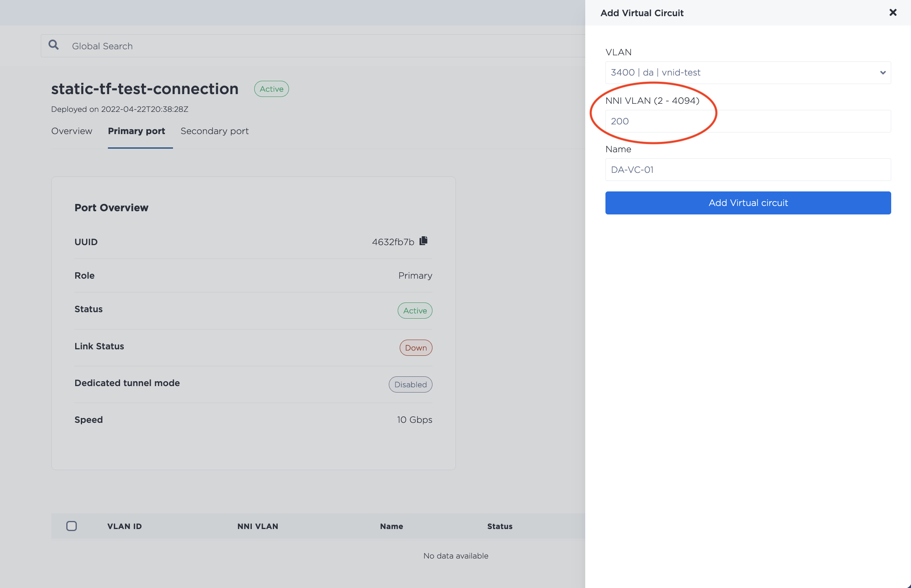This screenshot has width=911, height=588.
Task: Click the NNI VLAN column header
Action: 258,526
